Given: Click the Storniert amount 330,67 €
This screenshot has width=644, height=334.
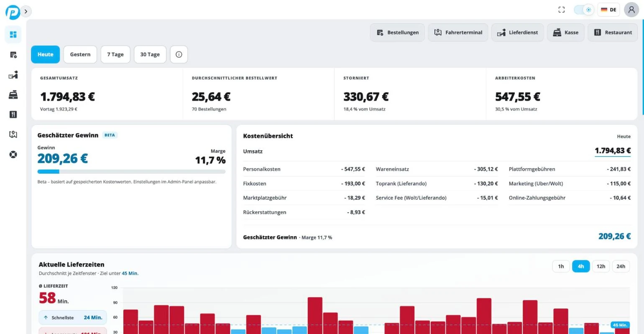Looking at the screenshot, I should pyautogui.click(x=366, y=97).
